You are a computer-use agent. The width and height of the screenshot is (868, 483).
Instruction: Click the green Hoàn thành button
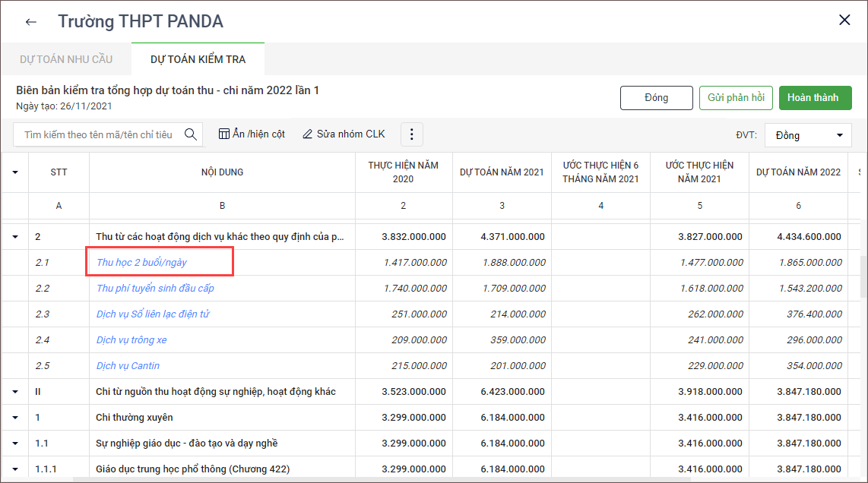(x=815, y=98)
